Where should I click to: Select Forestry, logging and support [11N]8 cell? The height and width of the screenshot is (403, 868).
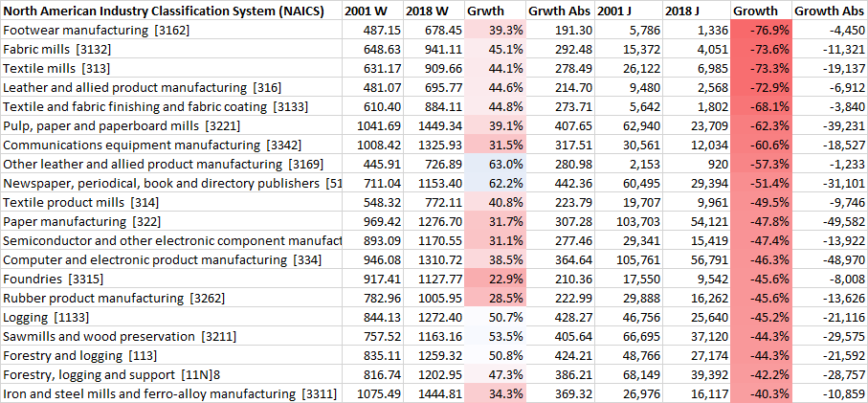tap(171, 375)
